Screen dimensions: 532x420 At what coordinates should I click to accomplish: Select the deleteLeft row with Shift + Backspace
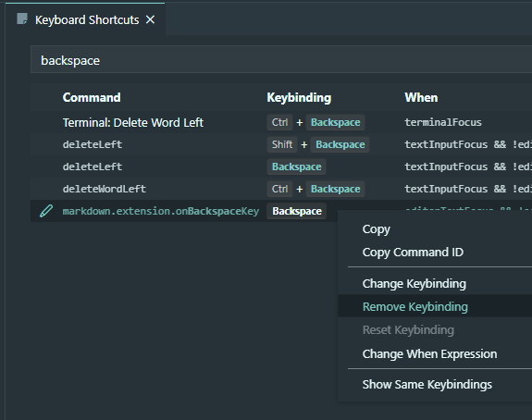[x=281, y=144]
